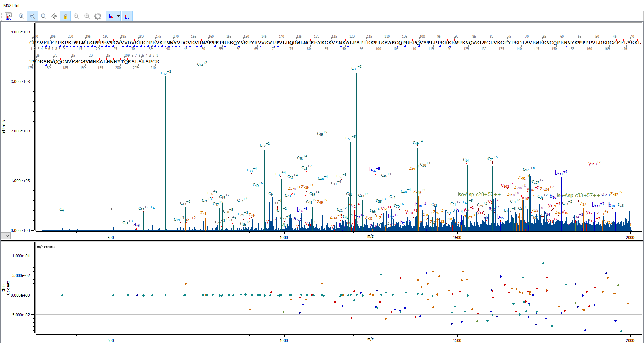
Task: Pick the y118+7 peak label
Action: [x=594, y=163]
